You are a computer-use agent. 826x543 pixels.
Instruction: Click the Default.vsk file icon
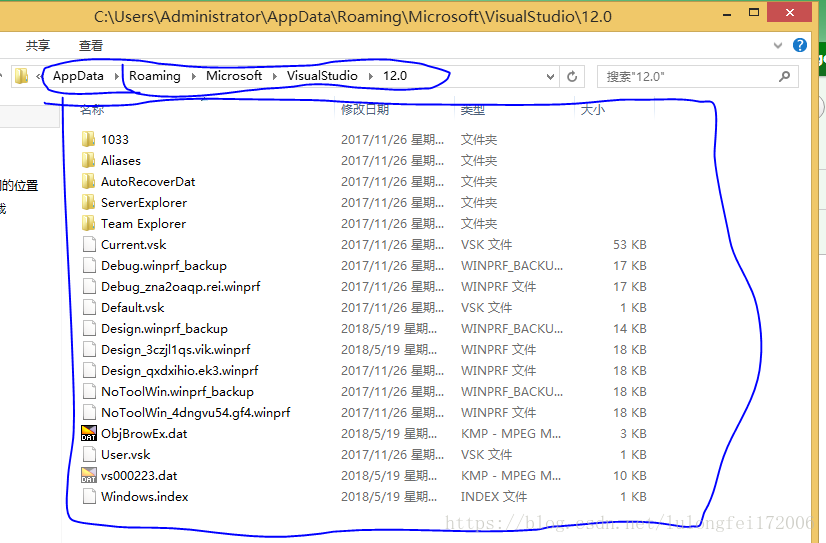point(89,308)
